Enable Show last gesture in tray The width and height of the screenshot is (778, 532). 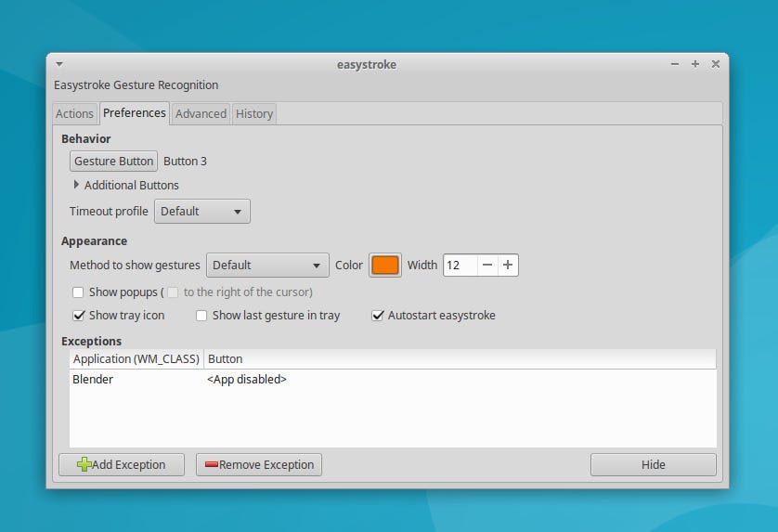pyautogui.click(x=201, y=316)
